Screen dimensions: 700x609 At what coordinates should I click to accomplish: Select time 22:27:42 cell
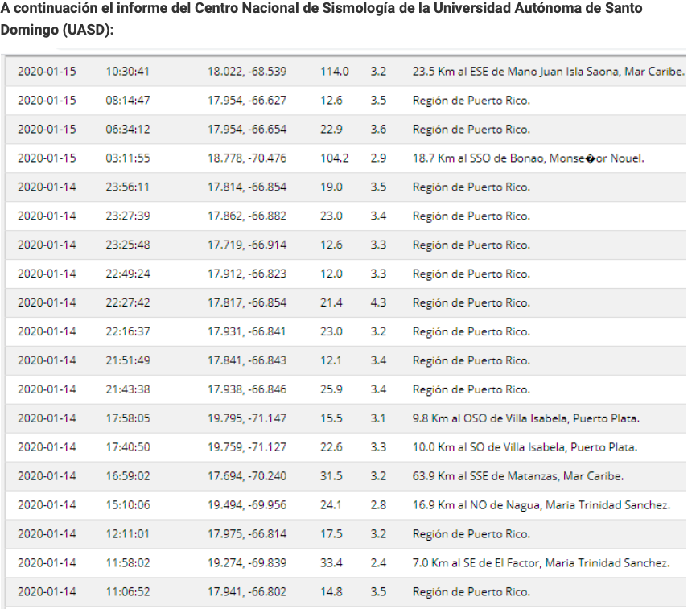(128, 302)
